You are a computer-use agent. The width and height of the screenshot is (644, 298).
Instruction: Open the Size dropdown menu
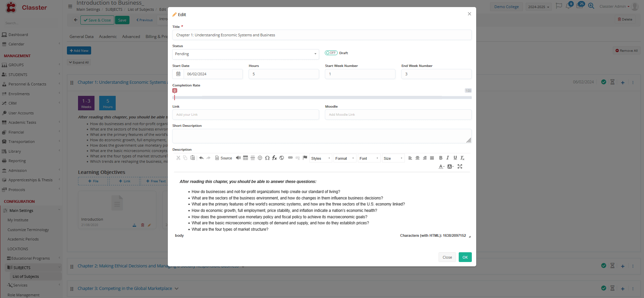coord(393,158)
